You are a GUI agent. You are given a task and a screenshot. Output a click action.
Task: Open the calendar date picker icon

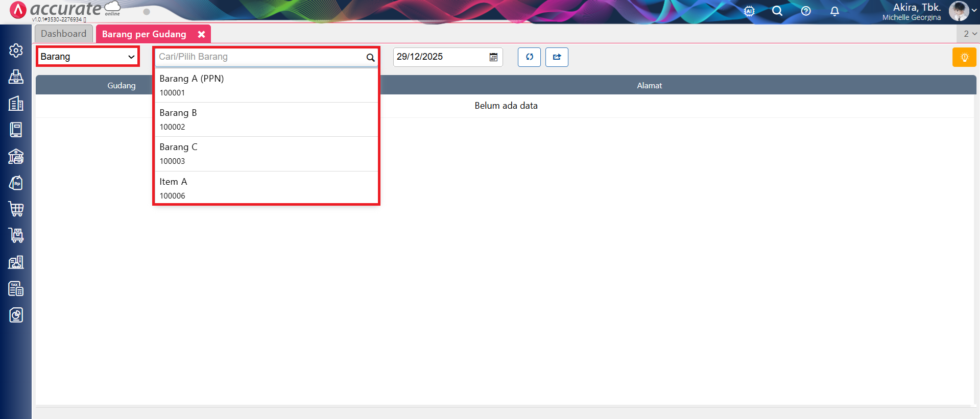click(x=493, y=57)
